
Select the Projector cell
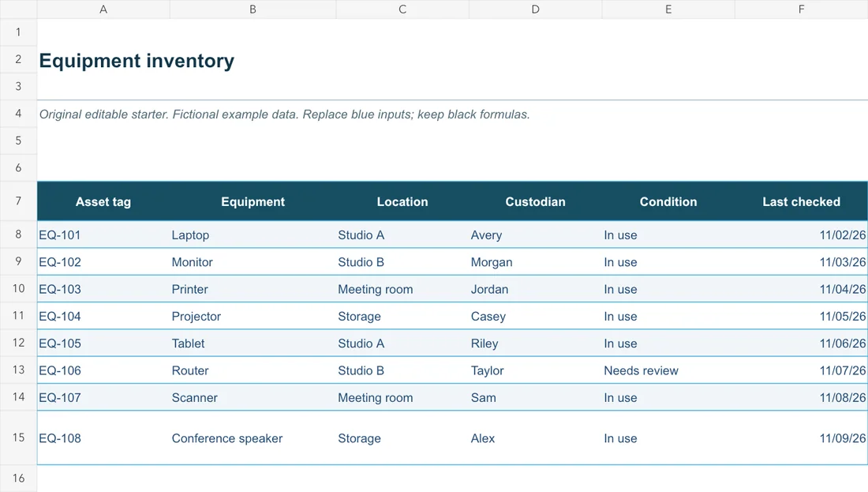pyautogui.click(x=253, y=317)
